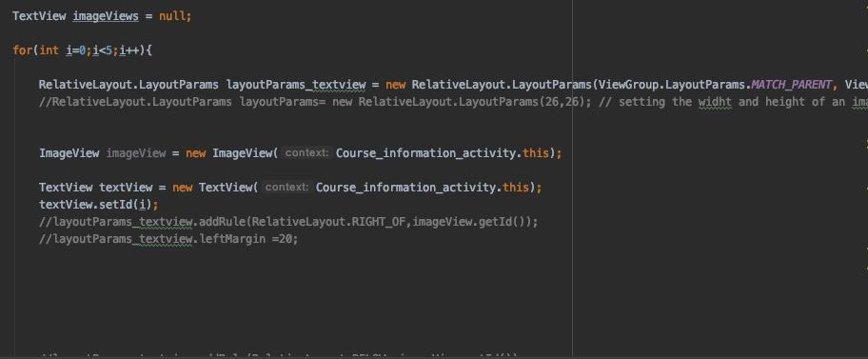Screen dimensions: 868x359
Task: Click the this keyword on the TextView line
Action: pos(516,188)
